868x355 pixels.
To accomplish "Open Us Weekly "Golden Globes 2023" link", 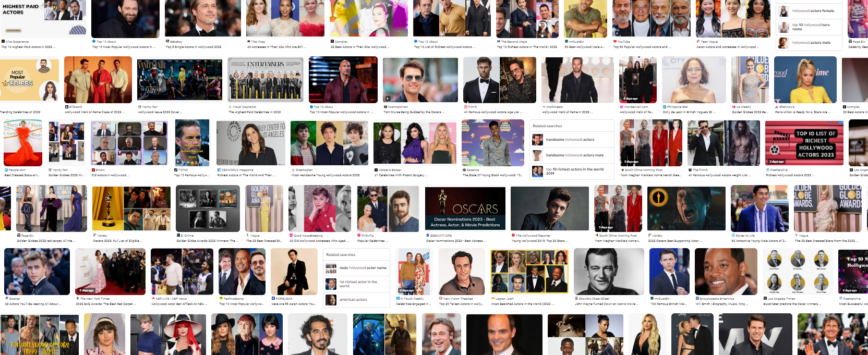I will (x=750, y=112).
